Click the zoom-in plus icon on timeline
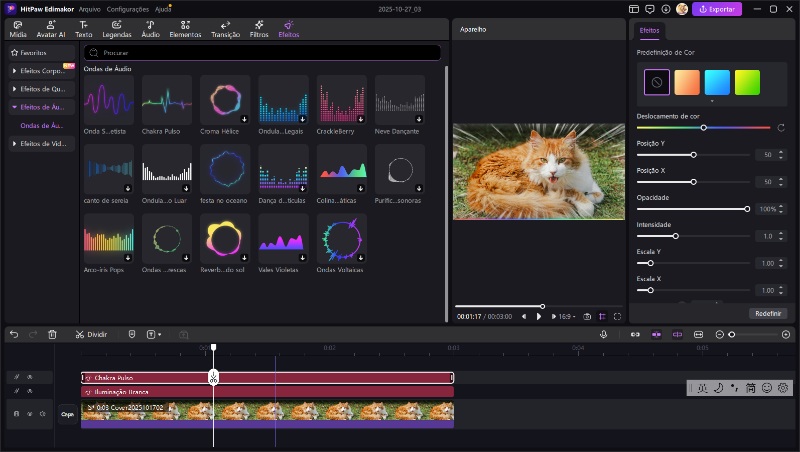This screenshot has height=452, width=800. tap(788, 334)
